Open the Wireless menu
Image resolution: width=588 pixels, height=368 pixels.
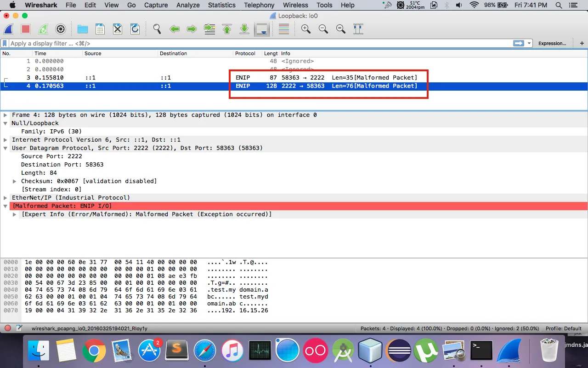(x=295, y=5)
